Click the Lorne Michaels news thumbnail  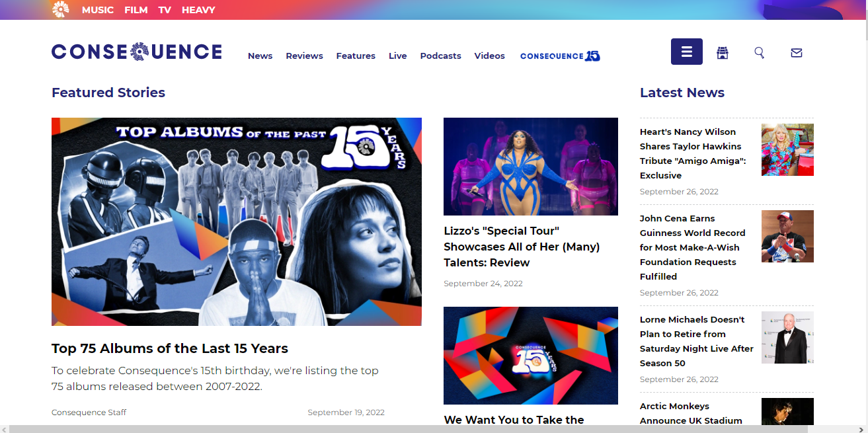click(x=787, y=337)
